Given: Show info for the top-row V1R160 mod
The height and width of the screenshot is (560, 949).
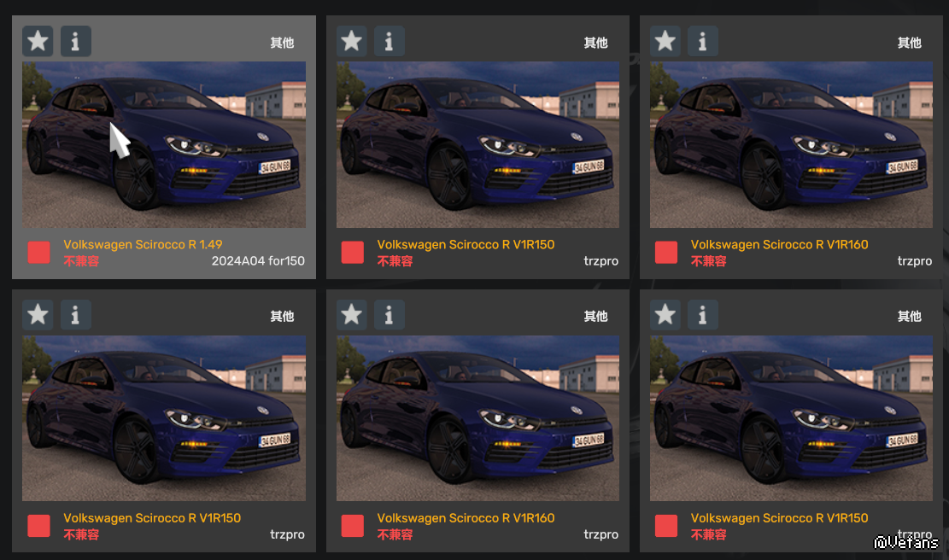Looking at the screenshot, I should pyautogui.click(x=703, y=41).
